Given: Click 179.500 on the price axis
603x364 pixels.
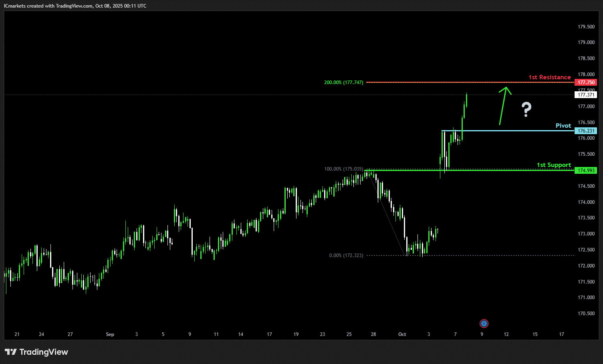Looking at the screenshot, I should tap(586, 27).
